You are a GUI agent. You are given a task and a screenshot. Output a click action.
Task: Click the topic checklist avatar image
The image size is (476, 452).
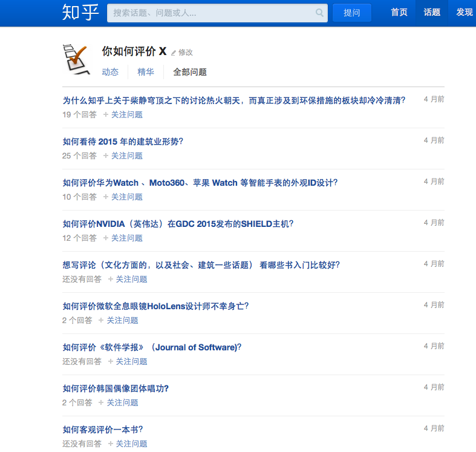tap(76, 59)
